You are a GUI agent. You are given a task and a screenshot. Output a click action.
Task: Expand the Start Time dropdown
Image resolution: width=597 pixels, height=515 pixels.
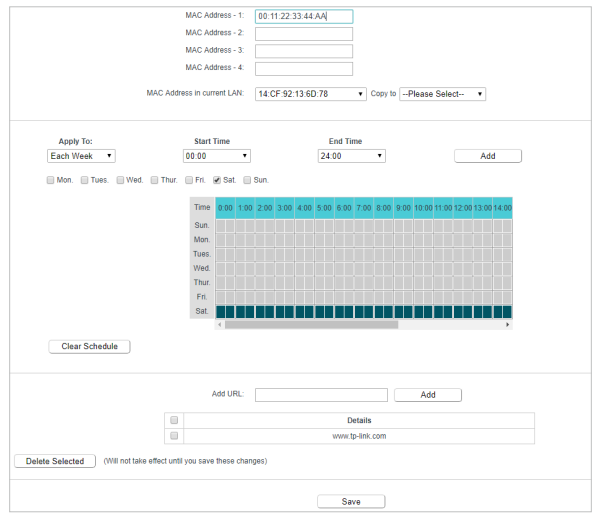pos(217,156)
